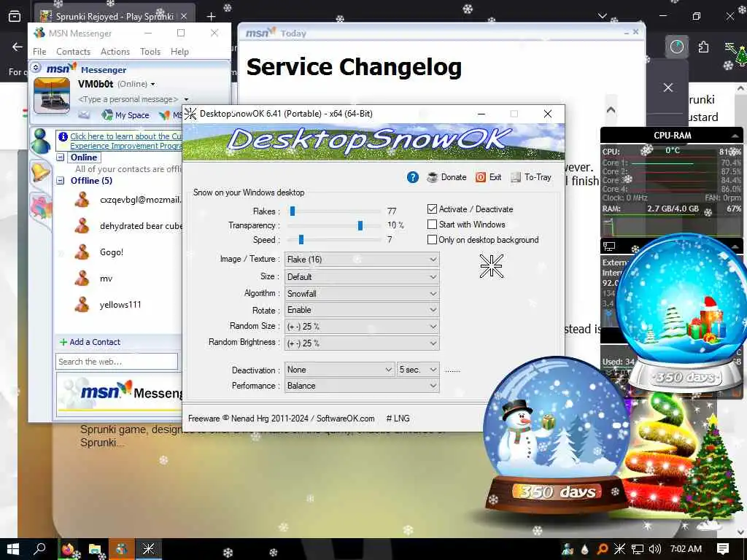
Task: Open the Messenger mail envelope icon
Action: point(85,114)
